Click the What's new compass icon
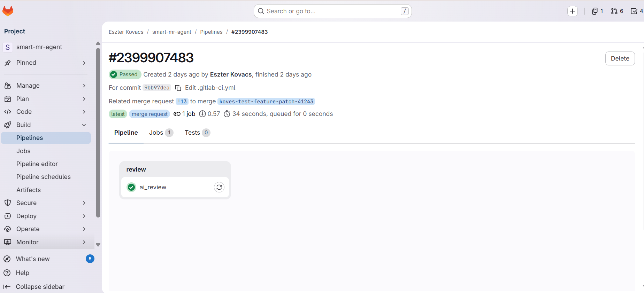This screenshot has height=293, width=644. (7, 259)
